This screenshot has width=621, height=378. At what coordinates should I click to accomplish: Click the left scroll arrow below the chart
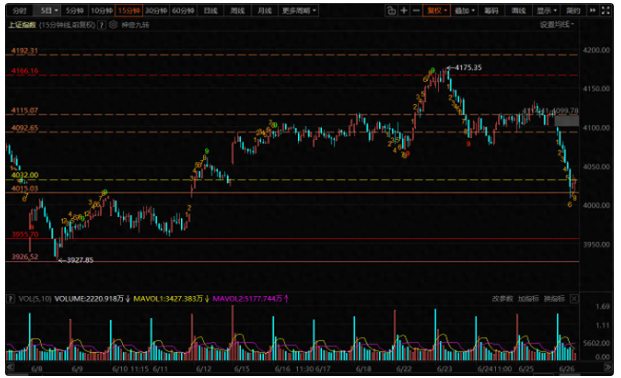pyautogui.click(x=11, y=367)
